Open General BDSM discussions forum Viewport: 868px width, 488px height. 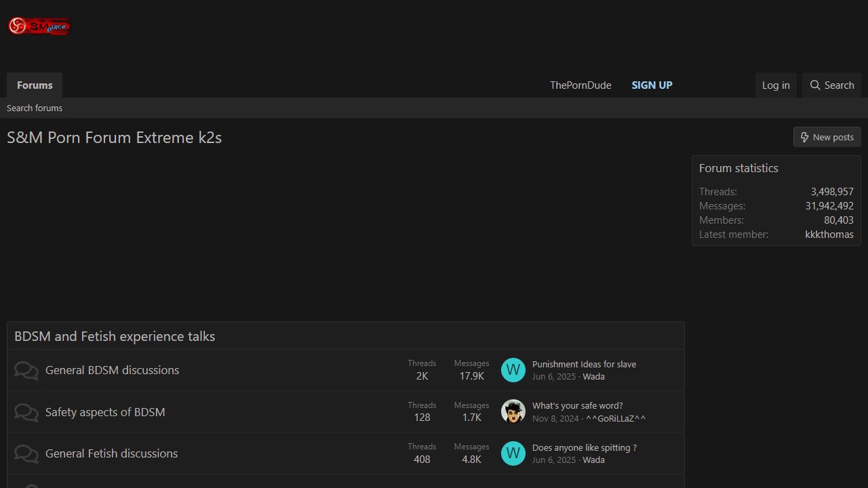coord(113,370)
